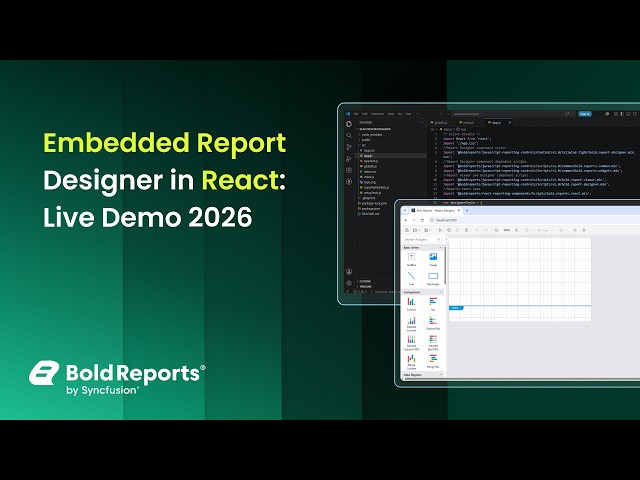Open the Explorer view in VS Code activity bar
The image size is (640, 480).
click(x=349, y=124)
